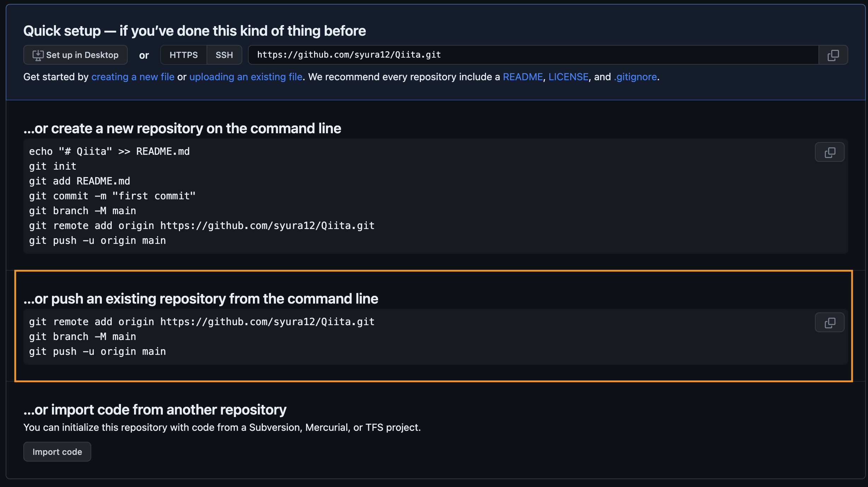Screen dimensions: 868x487
Task: Open the uploading an existing file link
Action: pos(246,77)
